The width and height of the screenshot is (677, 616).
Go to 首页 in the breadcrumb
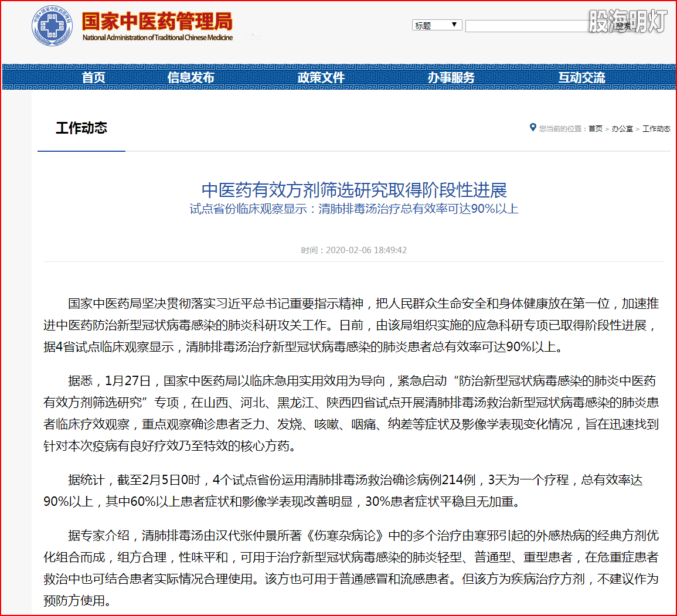(596, 128)
